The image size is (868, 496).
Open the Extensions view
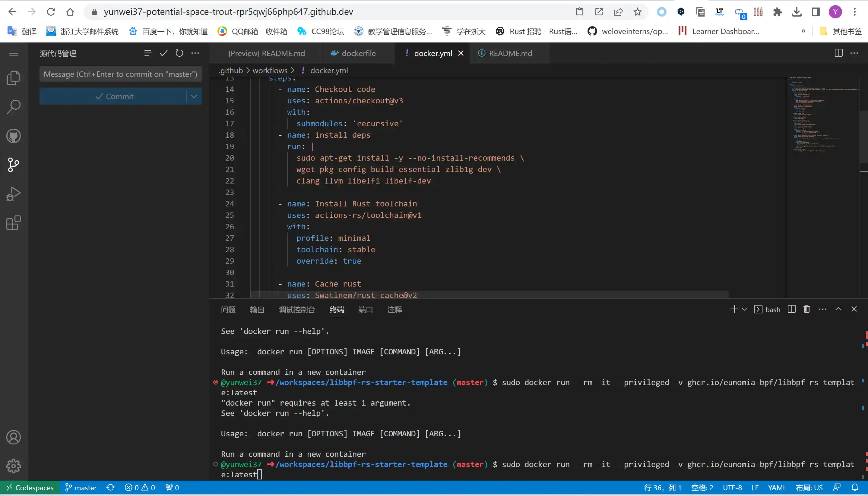click(x=14, y=223)
